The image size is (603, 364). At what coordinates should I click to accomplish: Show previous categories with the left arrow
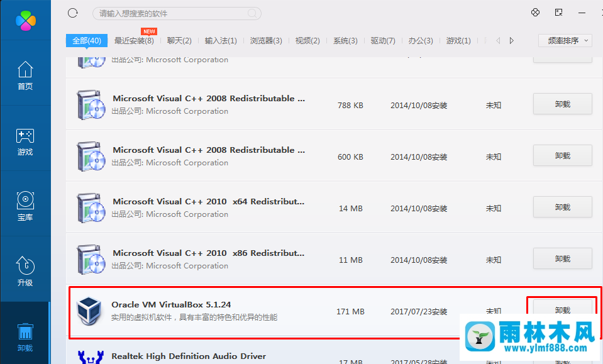coord(498,40)
